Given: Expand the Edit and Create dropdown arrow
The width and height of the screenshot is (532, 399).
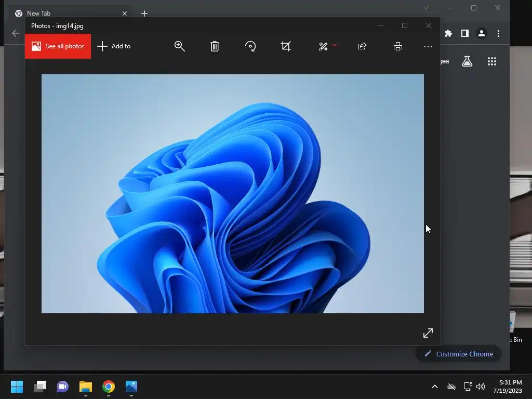Looking at the screenshot, I should [x=335, y=45].
